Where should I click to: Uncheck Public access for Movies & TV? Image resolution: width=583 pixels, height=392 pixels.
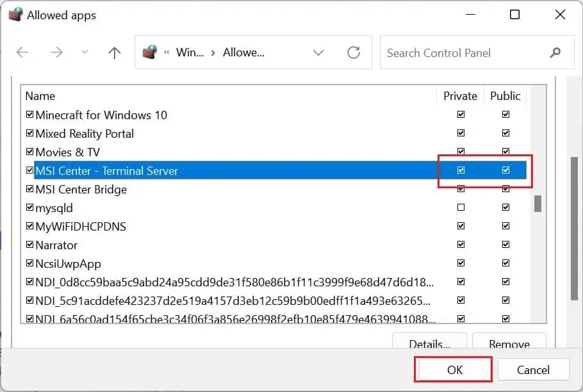pos(505,151)
